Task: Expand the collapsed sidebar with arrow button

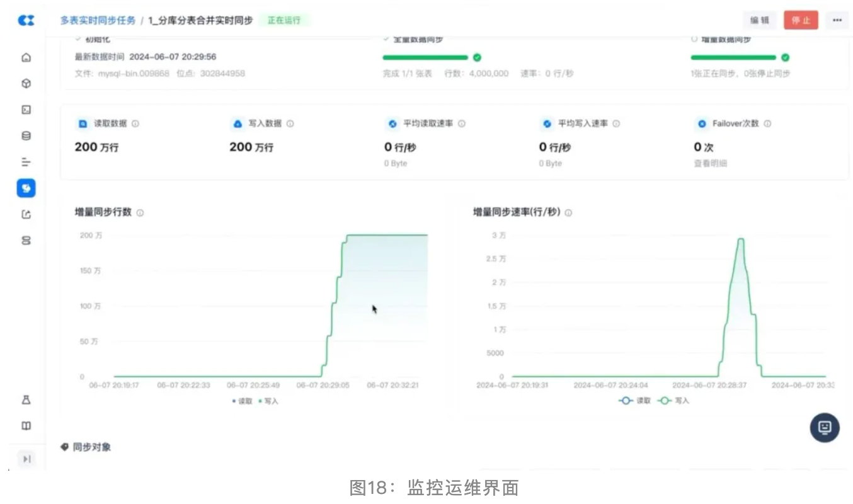Action: point(26,459)
